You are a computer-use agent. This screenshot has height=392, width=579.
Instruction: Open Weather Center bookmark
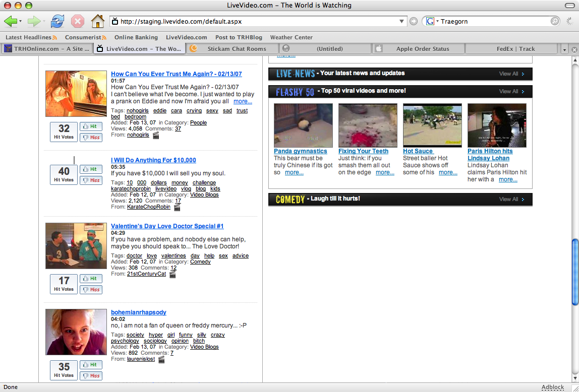coord(292,37)
